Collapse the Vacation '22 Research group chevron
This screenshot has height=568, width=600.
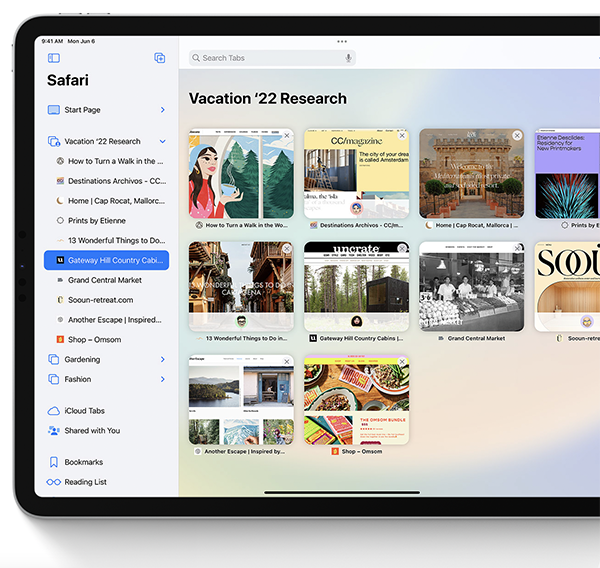click(163, 141)
